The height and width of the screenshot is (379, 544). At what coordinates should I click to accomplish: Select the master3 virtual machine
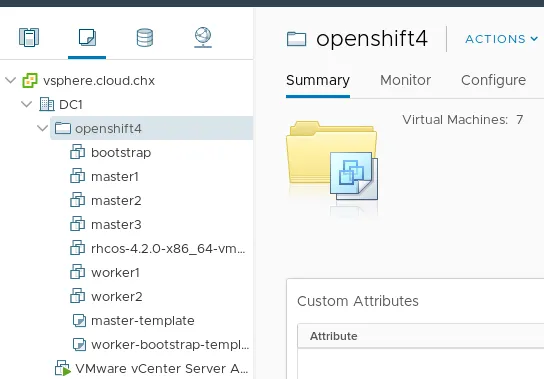[116, 225]
